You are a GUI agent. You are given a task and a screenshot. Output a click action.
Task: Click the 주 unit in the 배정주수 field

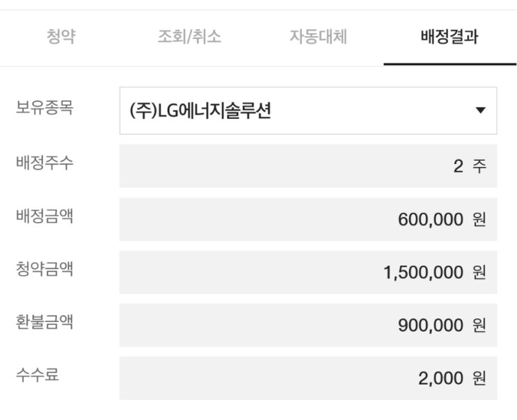(x=479, y=166)
